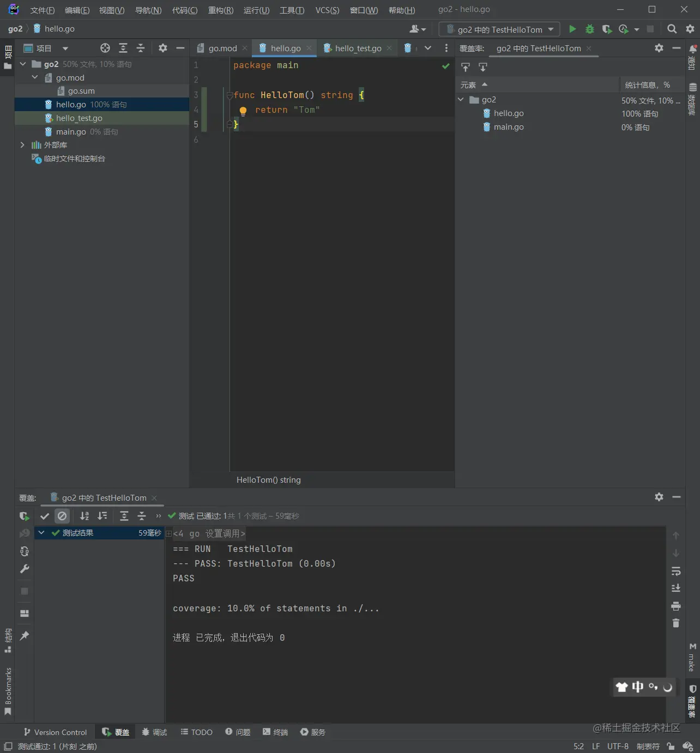Print the console output
The width and height of the screenshot is (700, 753).
tap(676, 606)
